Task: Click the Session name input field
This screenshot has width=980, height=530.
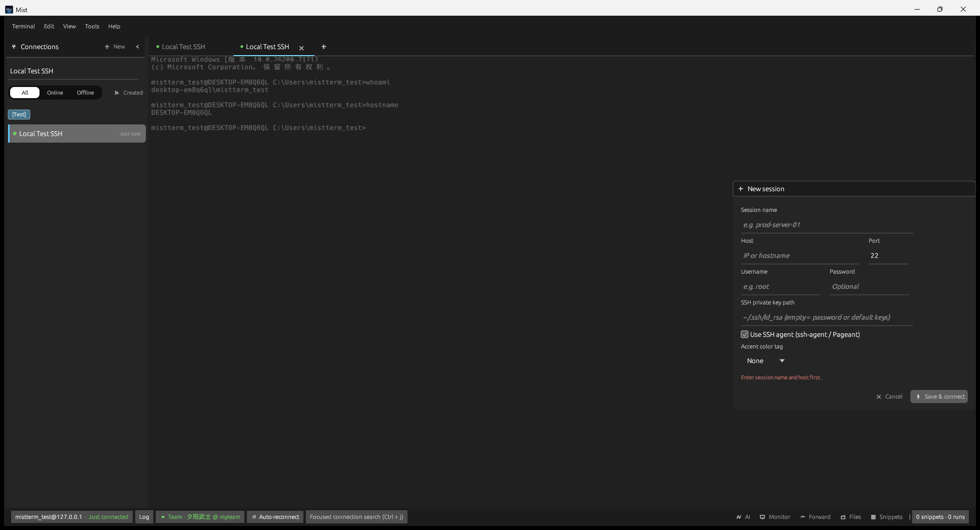Action: coord(827,225)
